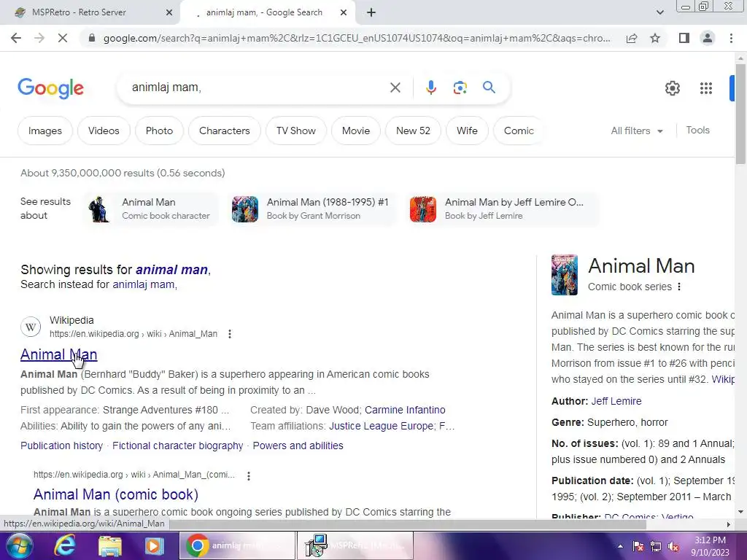Open the Chrome profile avatar

tap(708, 38)
